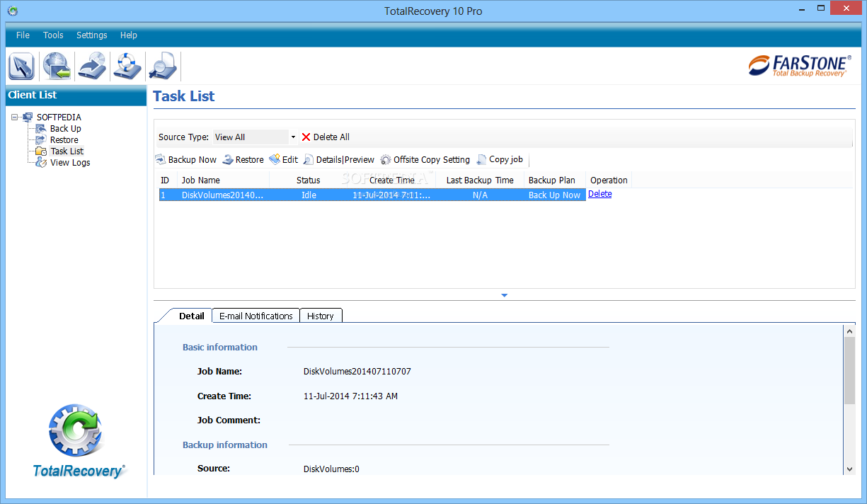The width and height of the screenshot is (867, 504).
Task: Select Back Up in client tree
Action: tap(66, 128)
